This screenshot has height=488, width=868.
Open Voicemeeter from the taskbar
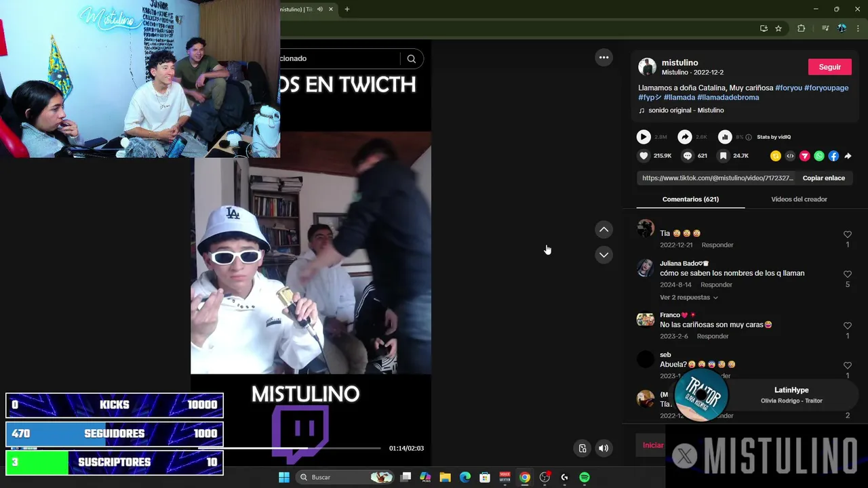tap(505, 477)
